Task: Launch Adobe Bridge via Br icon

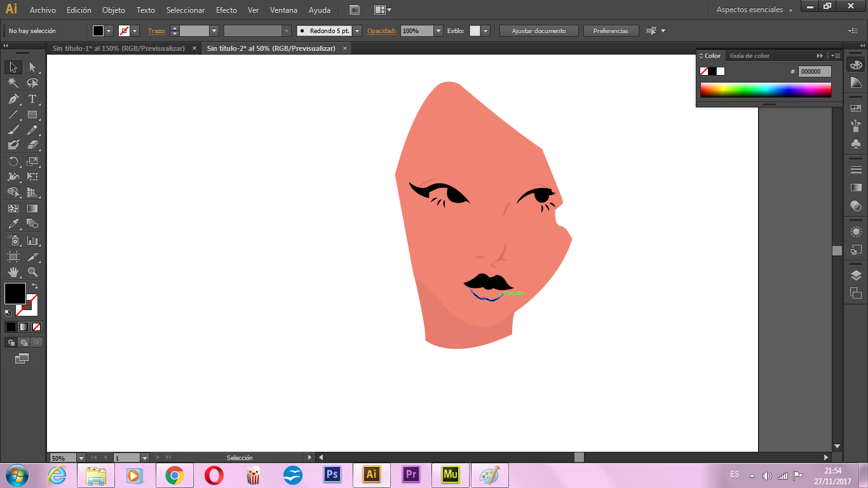Action: 355,10
